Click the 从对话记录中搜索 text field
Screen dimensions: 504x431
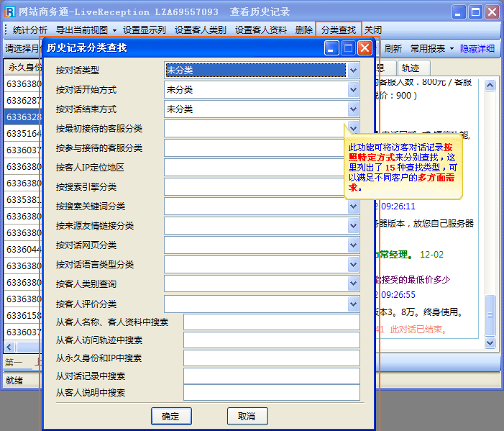[271, 376]
